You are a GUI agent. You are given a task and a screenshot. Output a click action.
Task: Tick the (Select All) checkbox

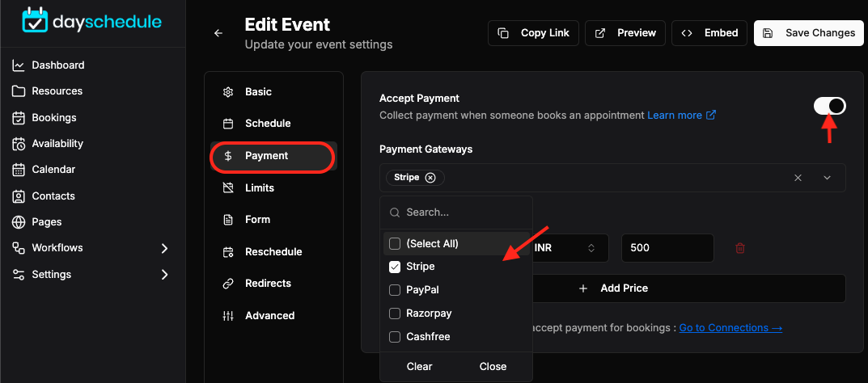(395, 243)
